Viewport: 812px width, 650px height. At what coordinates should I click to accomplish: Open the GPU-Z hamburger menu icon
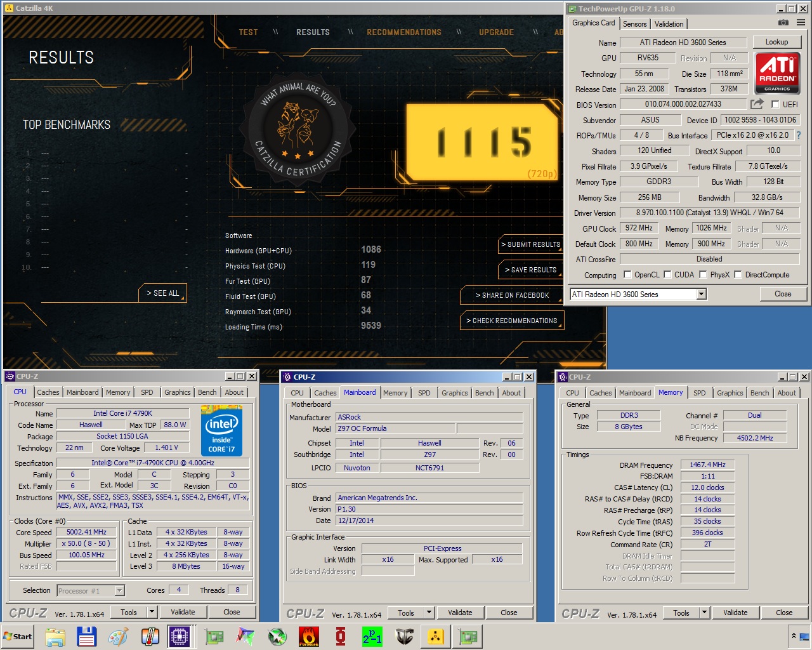pyautogui.click(x=801, y=22)
